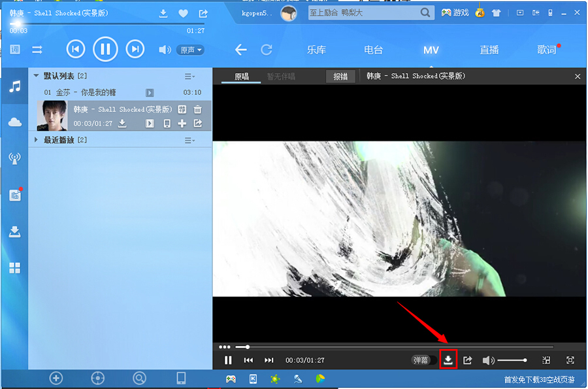This screenshot has width=588, height=389.
Task: Toggle the 弹幕 danmaku switch
Action: click(424, 360)
